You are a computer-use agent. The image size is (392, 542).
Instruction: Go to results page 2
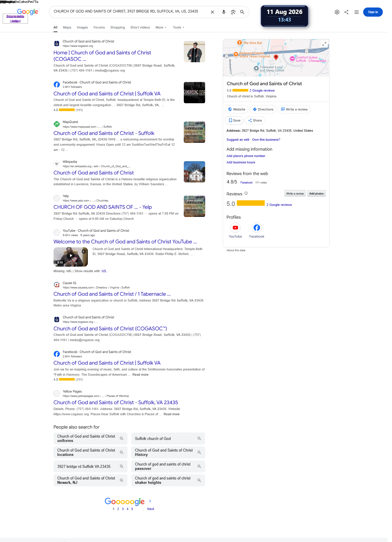pyautogui.click(x=118, y=509)
